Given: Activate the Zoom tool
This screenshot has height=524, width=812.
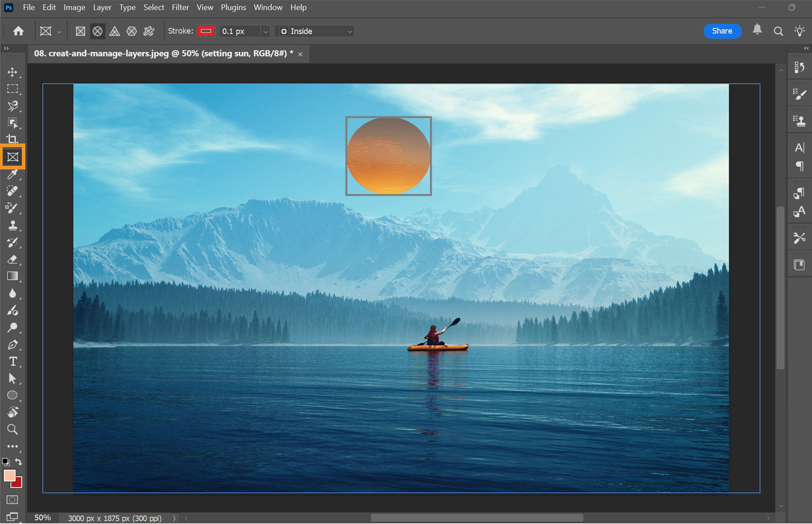Looking at the screenshot, I should [x=13, y=430].
